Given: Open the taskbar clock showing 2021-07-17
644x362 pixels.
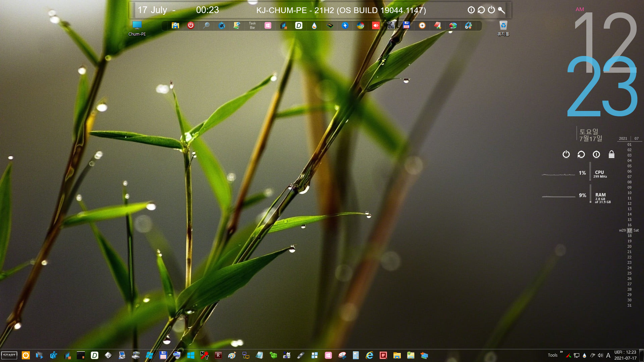Looking at the screenshot, I should pyautogui.click(x=625, y=355).
